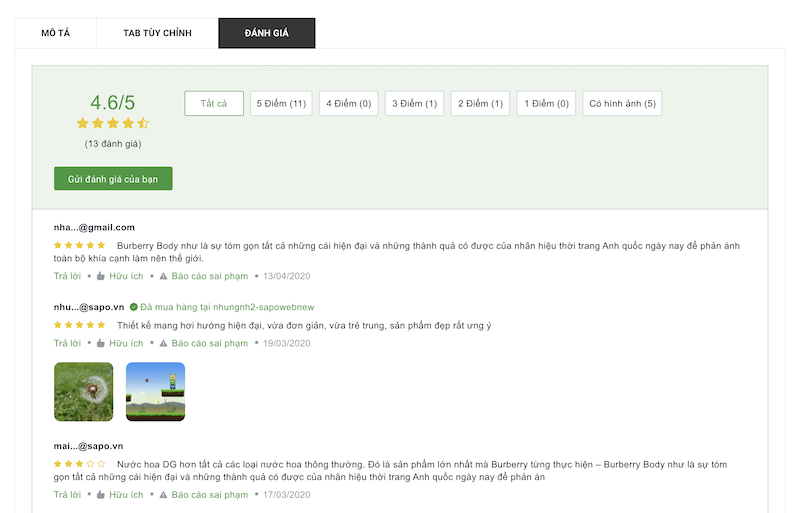Open the 'TAB TÙY CHỈNH' tab
The width and height of the screenshot is (800, 513).
tap(157, 33)
